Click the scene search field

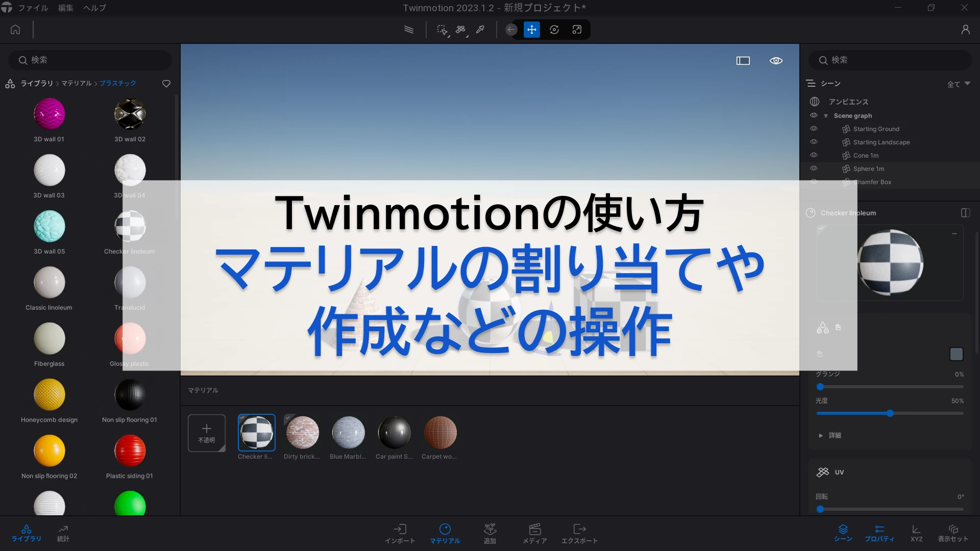890,60
